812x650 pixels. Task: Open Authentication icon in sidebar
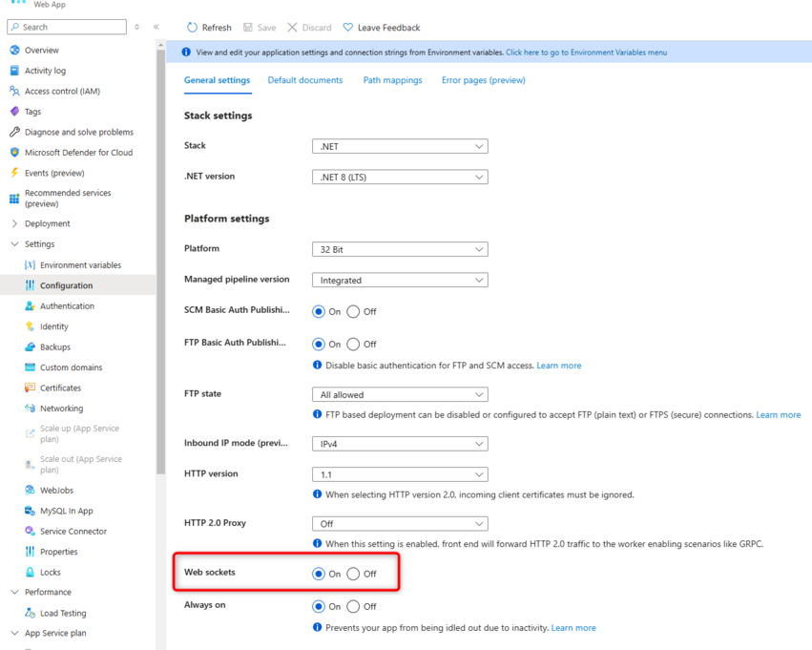click(x=30, y=306)
